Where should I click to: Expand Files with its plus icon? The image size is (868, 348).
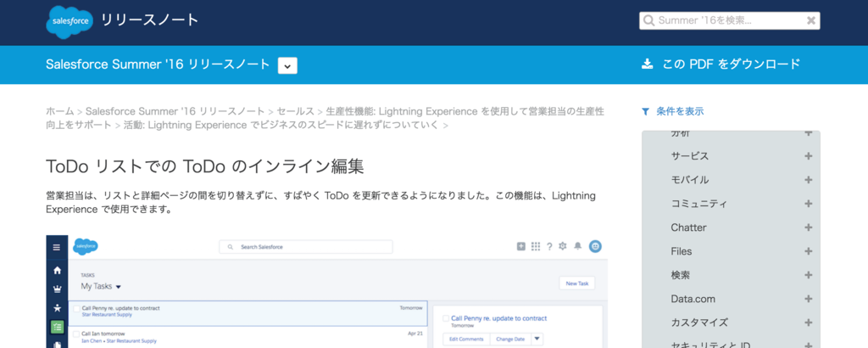pos(808,251)
